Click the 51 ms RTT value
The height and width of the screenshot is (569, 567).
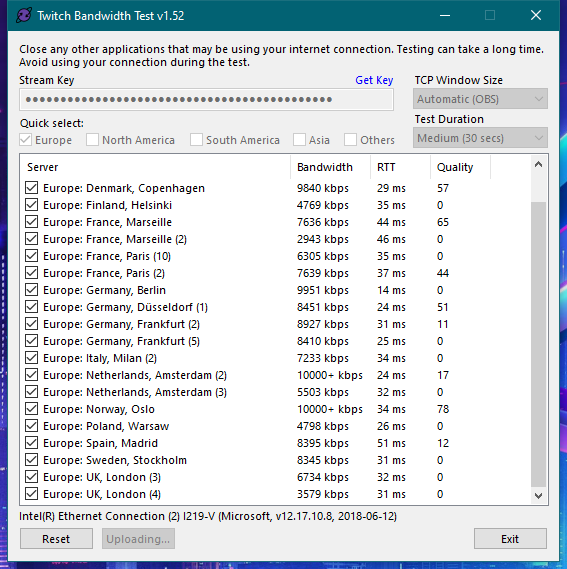pos(391,443)
